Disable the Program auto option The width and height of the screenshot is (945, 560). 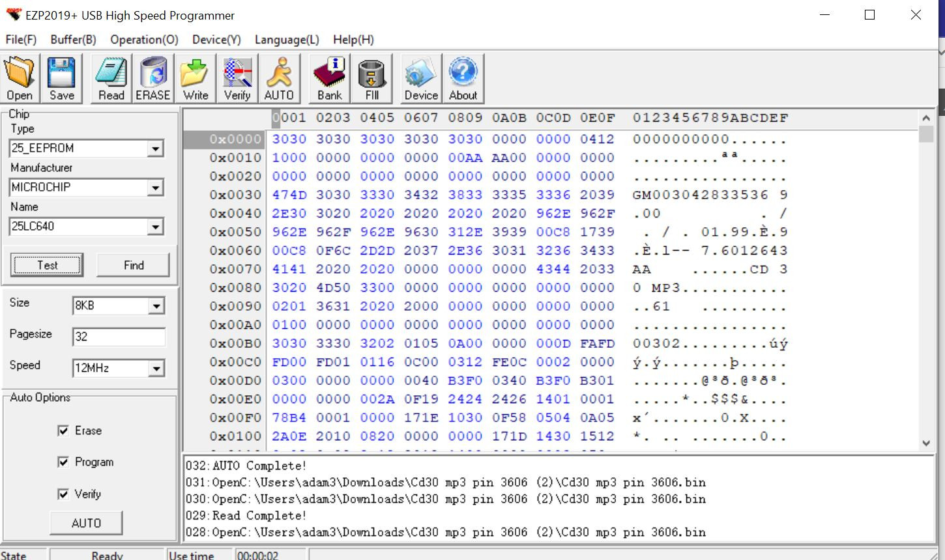coord(63,462)
